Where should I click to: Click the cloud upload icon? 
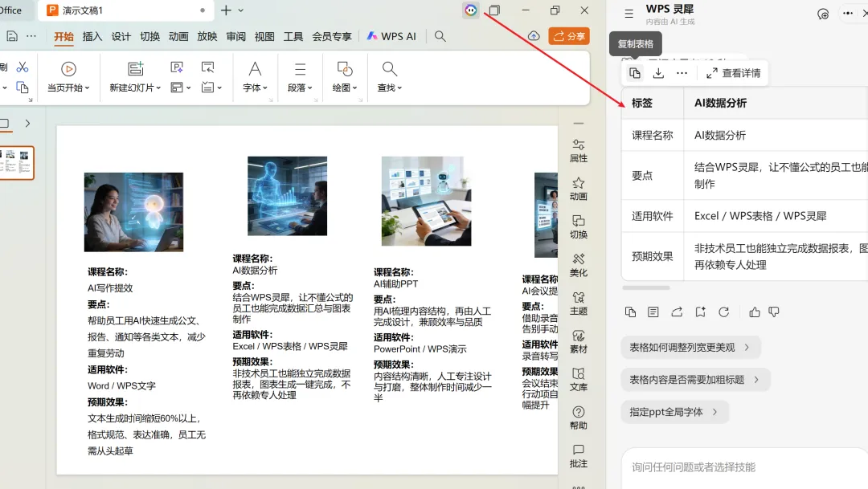tap(534, 36)
